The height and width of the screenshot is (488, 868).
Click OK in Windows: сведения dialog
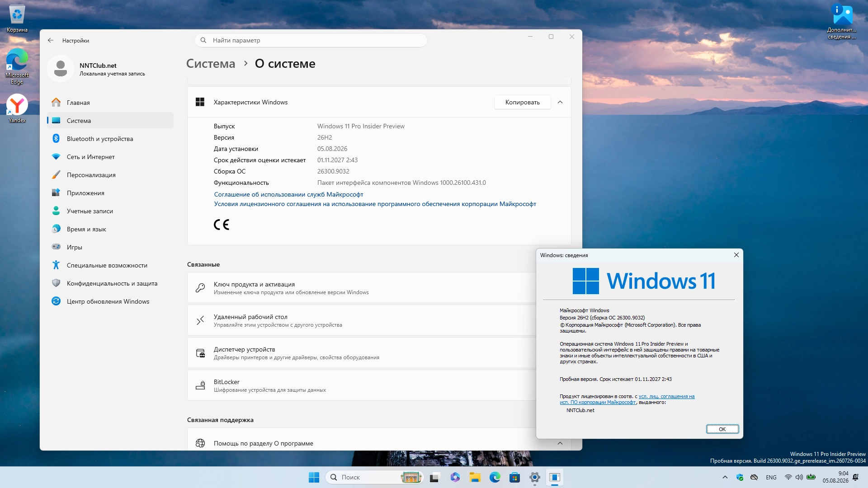point(722,429)
